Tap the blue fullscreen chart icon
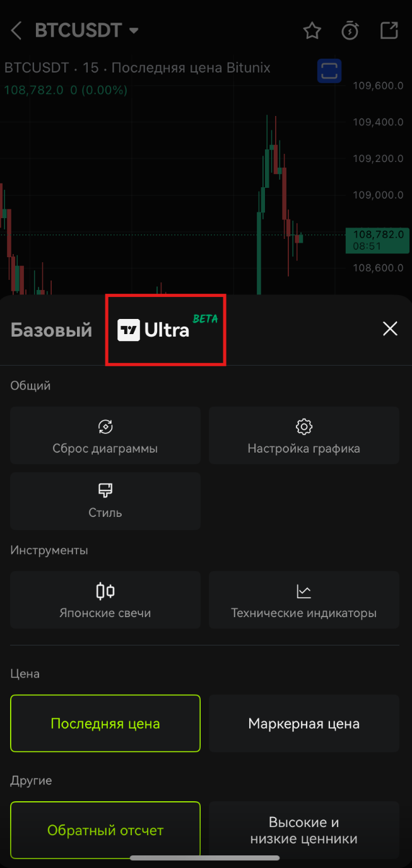The image size is (412, 868). point(329,71)
